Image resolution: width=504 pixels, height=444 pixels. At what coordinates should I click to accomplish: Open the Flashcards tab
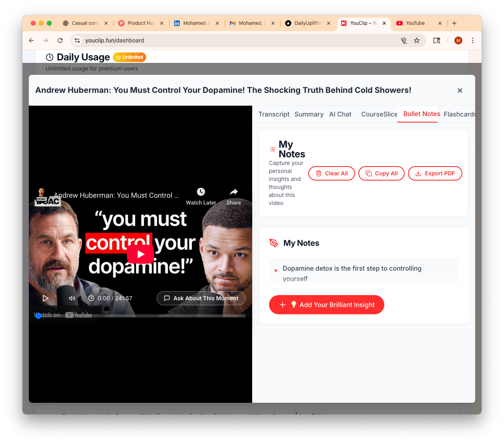pyautogui.click(x=459, y=114)
